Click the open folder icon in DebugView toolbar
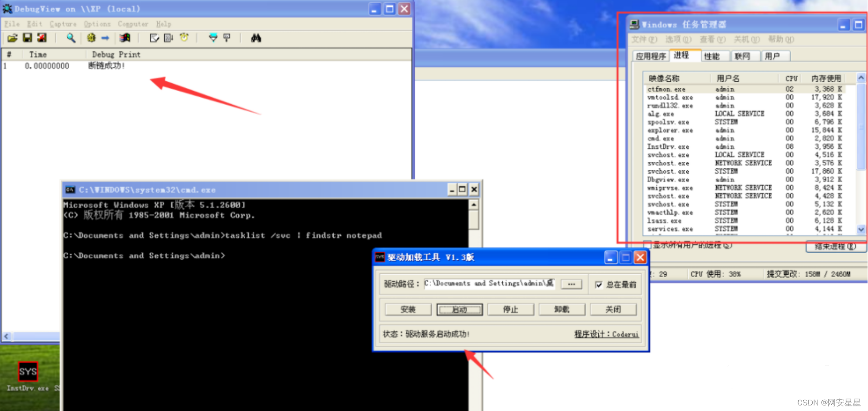The height and width of the screenshot is (411, 868). coord(13,38)
